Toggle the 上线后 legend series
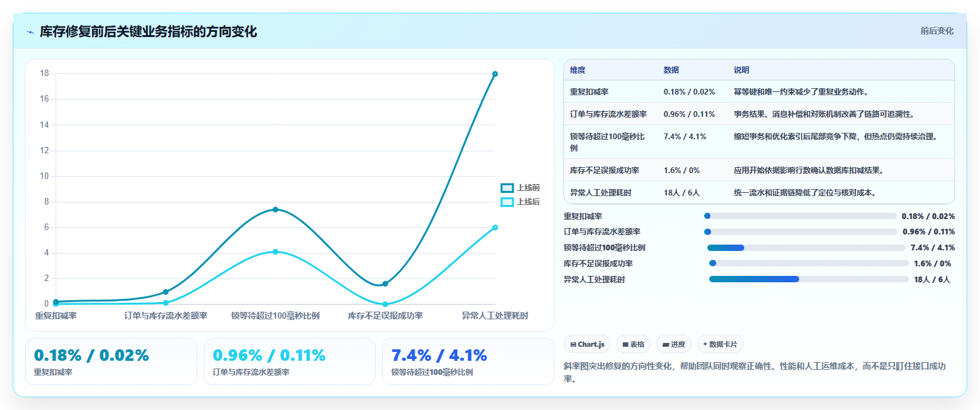 click(520, 202)
